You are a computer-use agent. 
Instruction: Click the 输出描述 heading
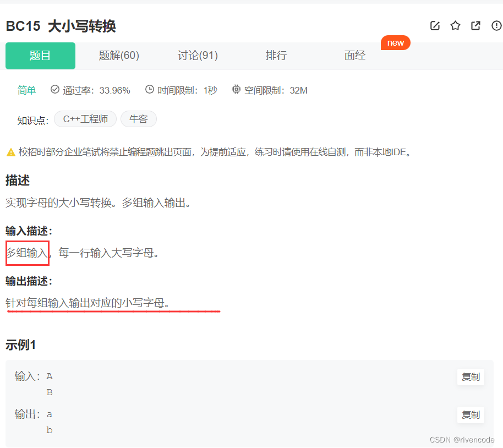(x=29, y=281)
